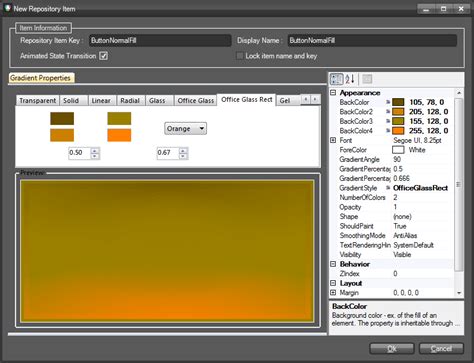Click the property grid scroll up arrow

tap(459, 93)
